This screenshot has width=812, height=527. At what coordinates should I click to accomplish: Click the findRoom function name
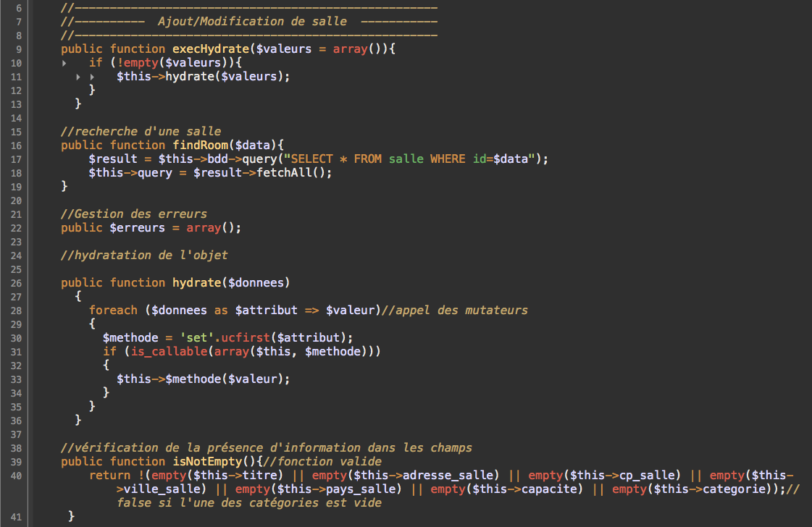[x=201, y=146]
